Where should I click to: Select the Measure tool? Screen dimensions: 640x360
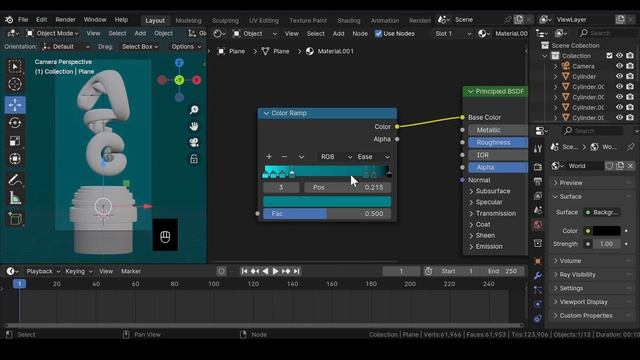coord(15,198)
